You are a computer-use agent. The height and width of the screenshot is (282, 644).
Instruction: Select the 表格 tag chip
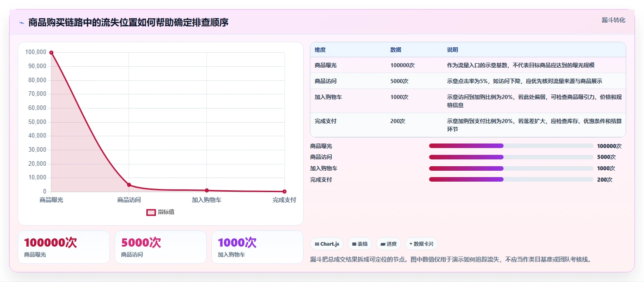[x=359, y=244]
